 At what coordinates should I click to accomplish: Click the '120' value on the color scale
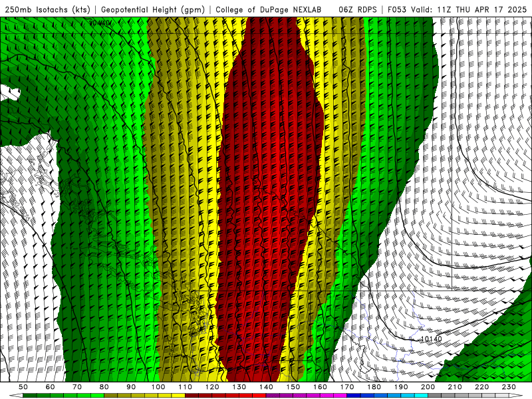pyautogui.click(x=212, y=387)
